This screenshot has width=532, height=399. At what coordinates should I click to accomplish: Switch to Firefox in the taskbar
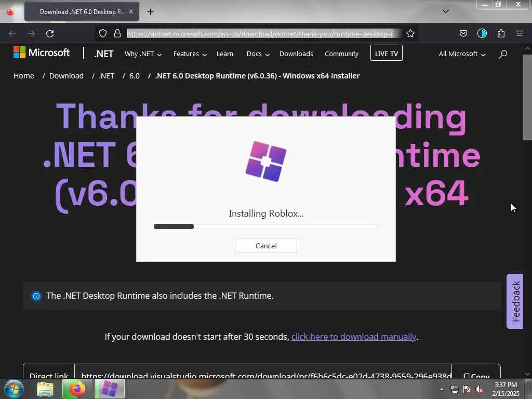(77, 389)
